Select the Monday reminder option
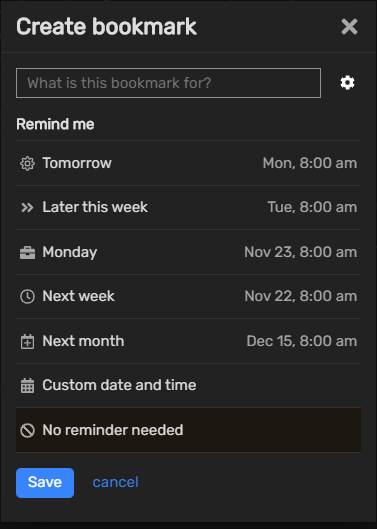This screenshot has width=377, height=529. (x=188, y=252)
